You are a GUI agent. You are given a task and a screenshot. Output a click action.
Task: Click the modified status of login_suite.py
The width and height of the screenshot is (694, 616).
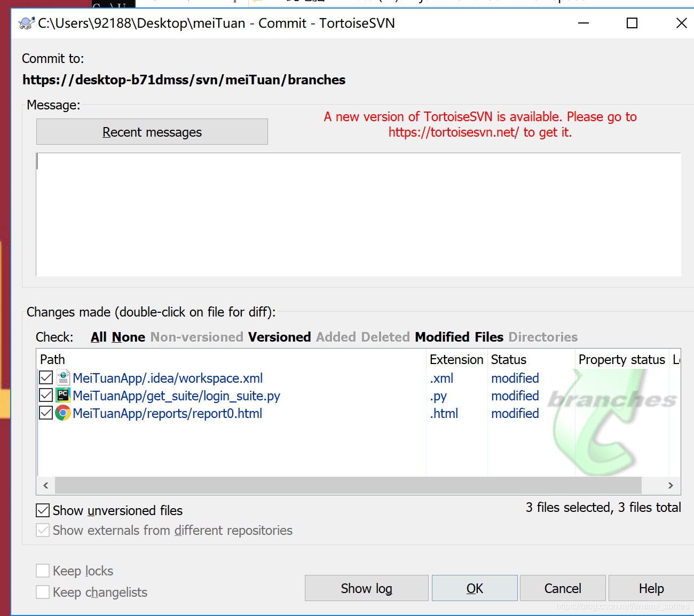(x=515, y=396)
